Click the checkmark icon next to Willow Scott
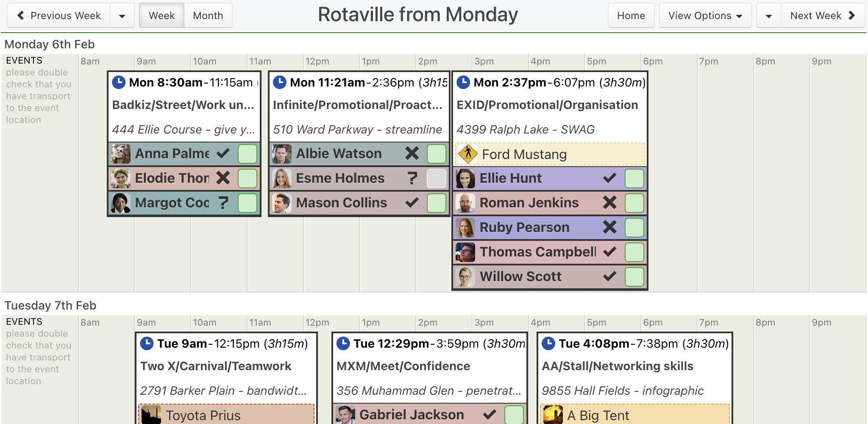Viewport: 868px width, 424px height. tap(609, 276)
